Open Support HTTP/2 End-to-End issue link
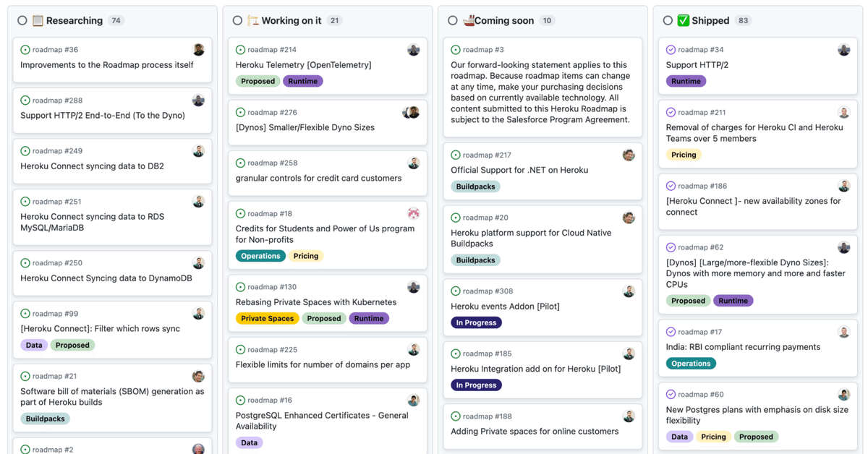Screen dimensions: 868x454 102,116
